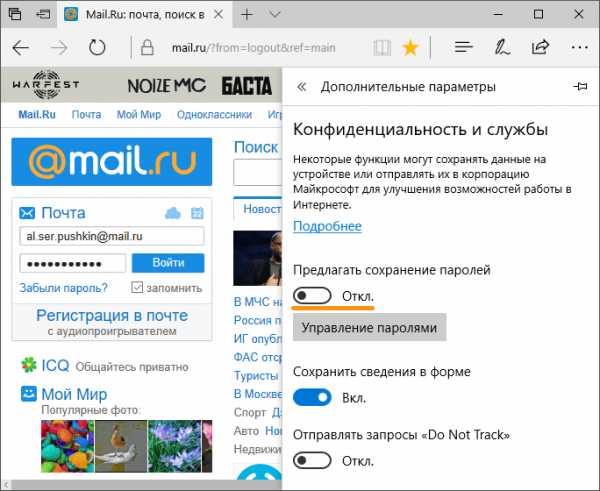Open the colorful stones photo thumbnail
Viewport: 600px width, 491px height.
[x=67, y=446]
